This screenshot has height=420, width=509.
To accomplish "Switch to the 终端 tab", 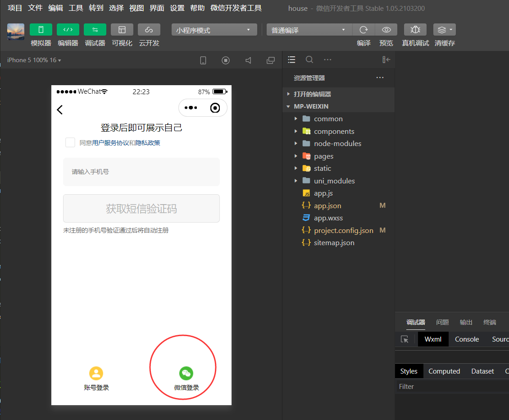I will (490, 322).
